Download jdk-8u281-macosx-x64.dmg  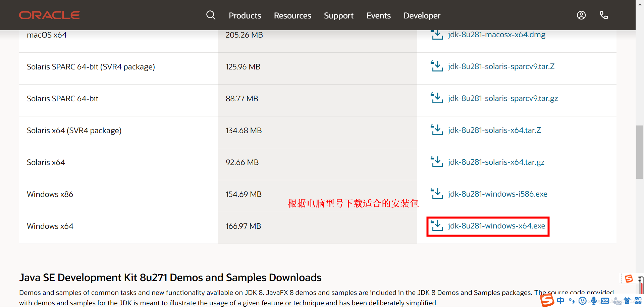pos(497,35)
